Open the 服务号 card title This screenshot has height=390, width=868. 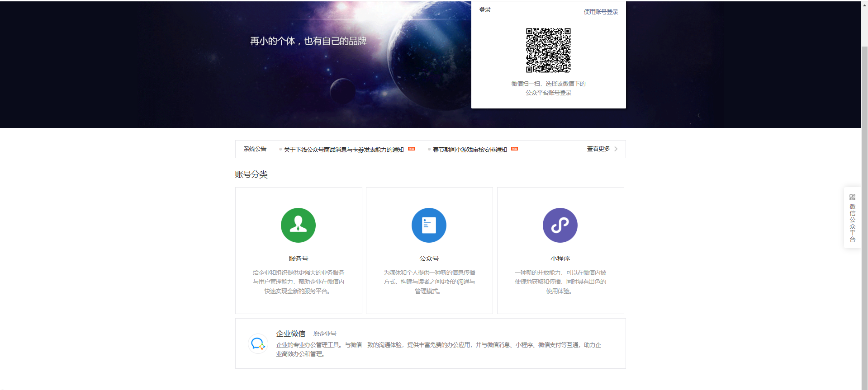click(298, 258)
